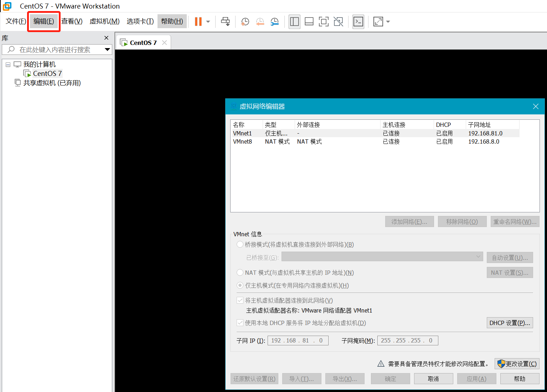Click 更改设置(C) with shield icon
Viewport: 547px width, 392px height.
pos(517,364)
